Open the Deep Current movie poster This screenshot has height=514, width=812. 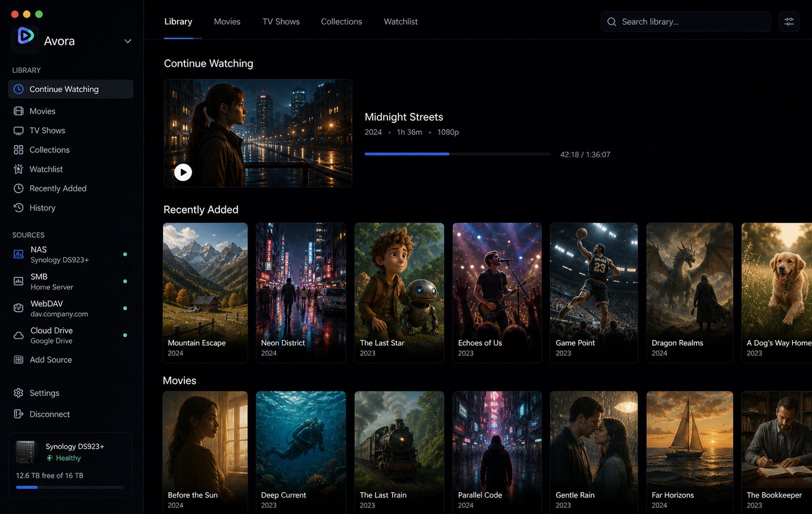pyautogui.click(x=301, y=453)
